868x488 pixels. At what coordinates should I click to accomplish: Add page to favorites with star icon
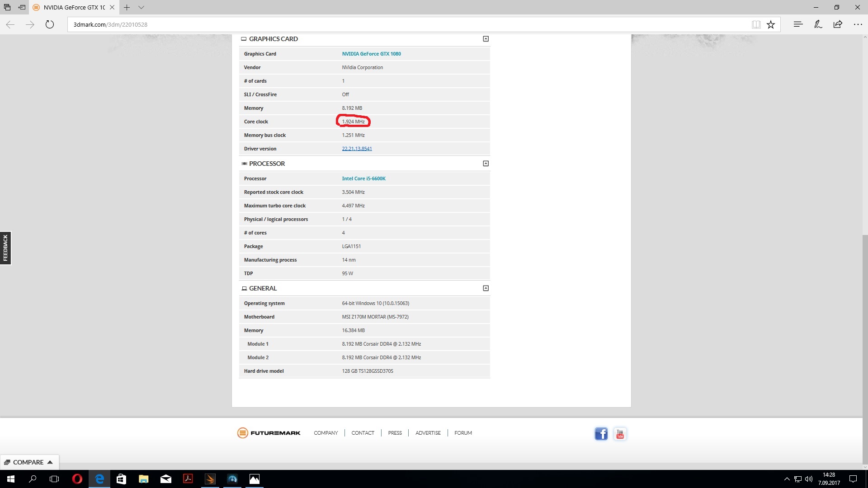[x=771, y=25]
